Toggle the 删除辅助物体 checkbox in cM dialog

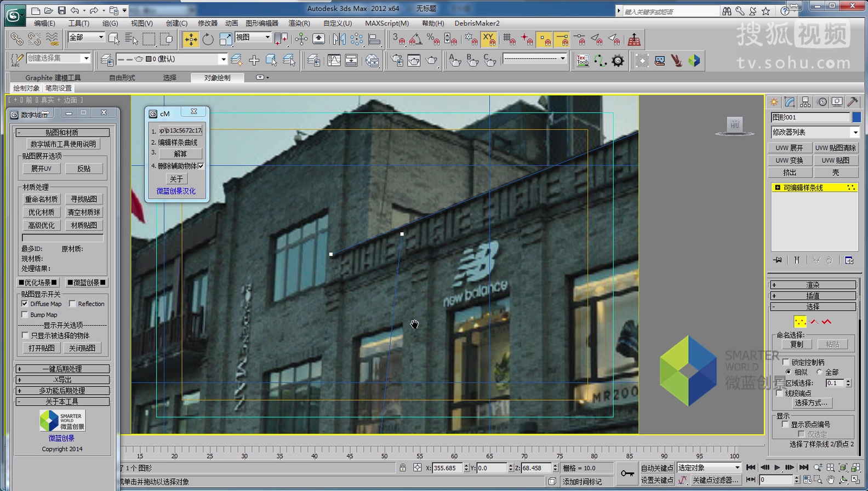pyautogui.click(x=201, y=166)
